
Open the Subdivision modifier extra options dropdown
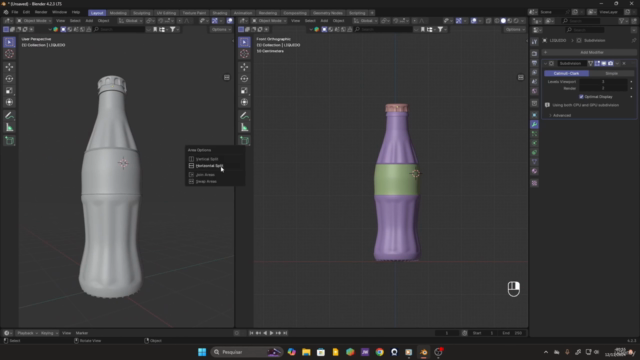click(x=617, y=63)
